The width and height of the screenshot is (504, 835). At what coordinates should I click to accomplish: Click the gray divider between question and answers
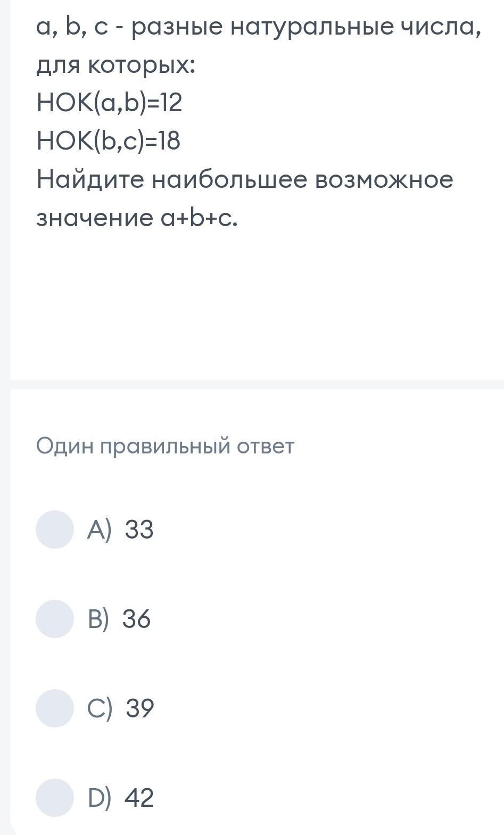click(257, 384)
